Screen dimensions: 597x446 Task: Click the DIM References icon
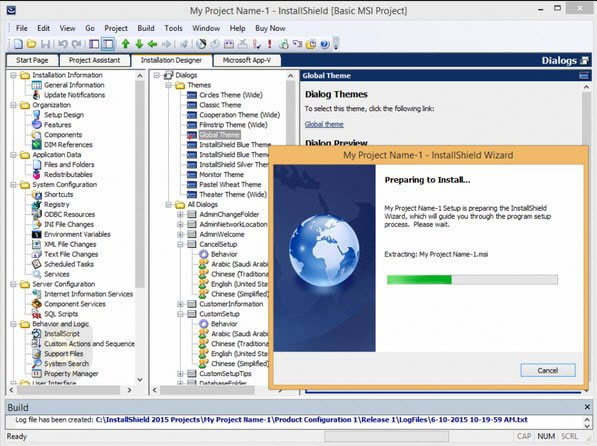pyautogui.click(x=37, y=145)
